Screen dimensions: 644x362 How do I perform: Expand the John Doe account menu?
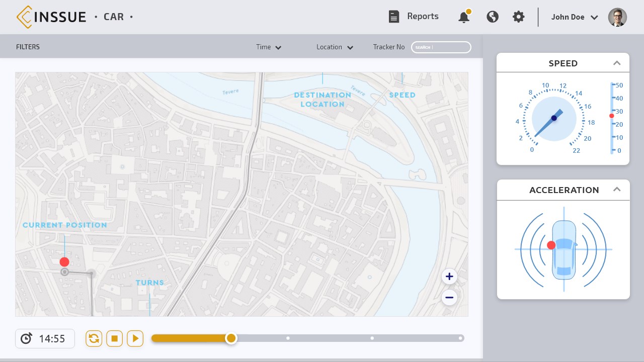click(x=575, y=17)
